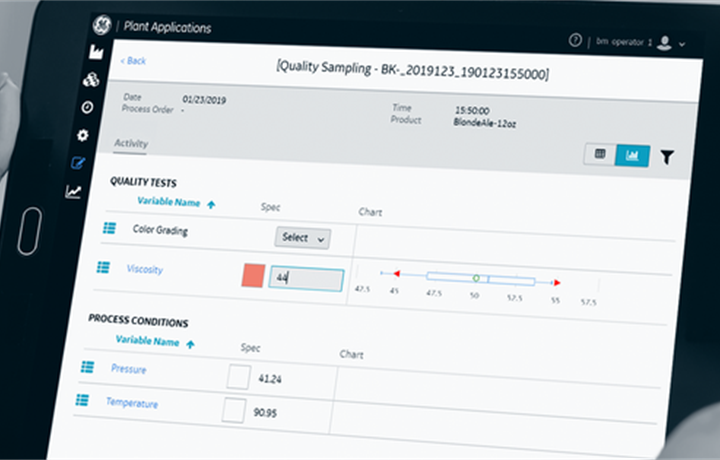This screenshot has height=460, width=720.
Task: Open the filter funnel icon
Action: click(x=667, y=157)
